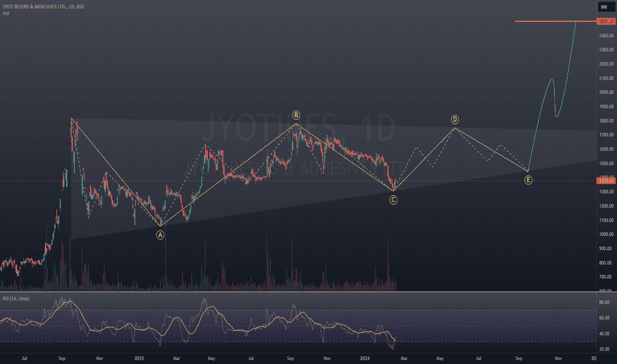This screenshot has height=364, width=617.
Task: Click the first Jul label on time axis
Action: (24, 358)
